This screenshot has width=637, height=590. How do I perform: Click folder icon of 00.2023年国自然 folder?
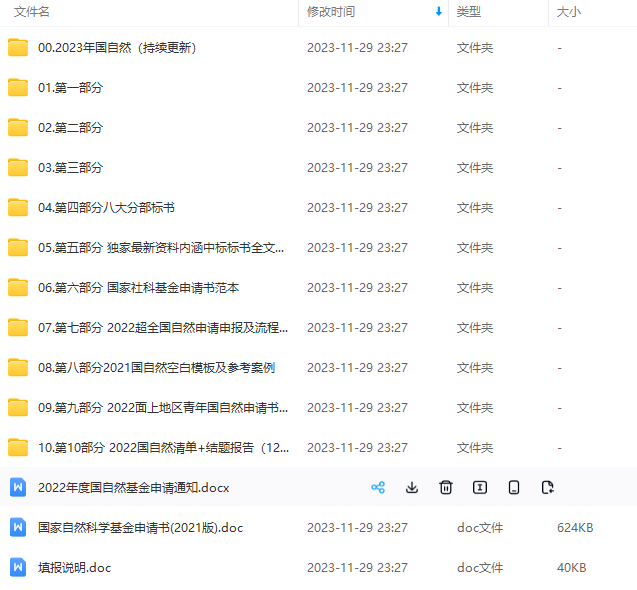point(18,47)
